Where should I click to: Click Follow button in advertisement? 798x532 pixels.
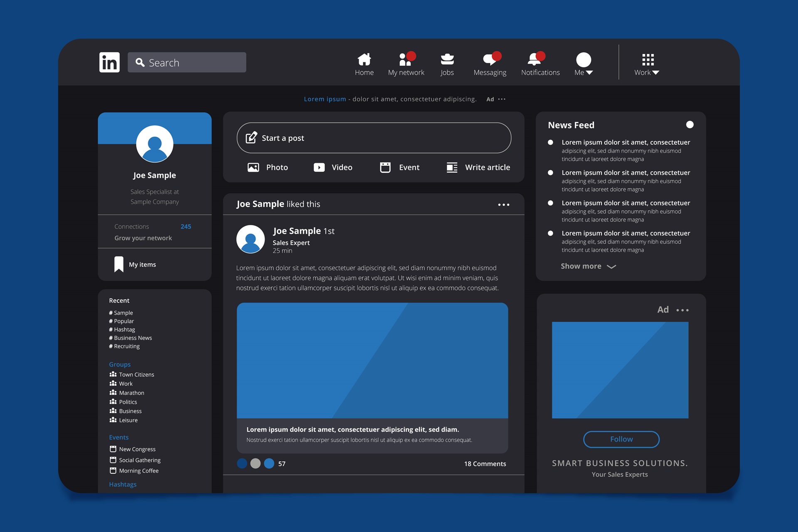tap(621, 439)
